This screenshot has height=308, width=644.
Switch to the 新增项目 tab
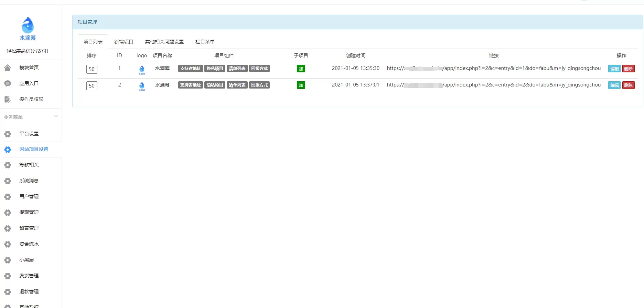pos(124,42)
